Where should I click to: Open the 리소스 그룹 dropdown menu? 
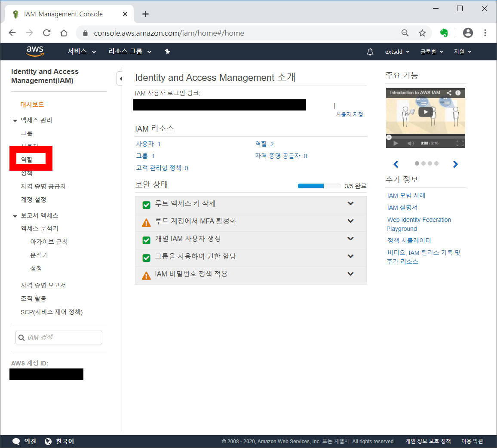130,51
